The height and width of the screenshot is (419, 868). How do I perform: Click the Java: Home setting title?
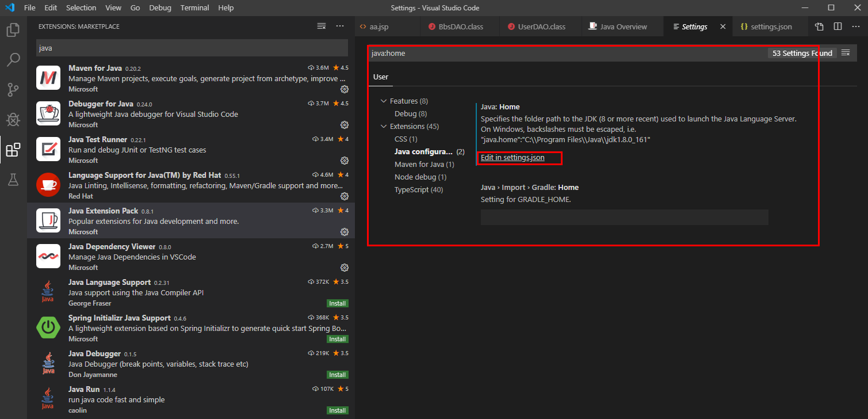point(500,106)
